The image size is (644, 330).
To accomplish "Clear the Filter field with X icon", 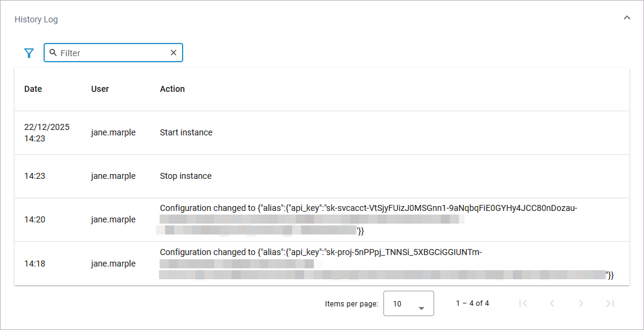I will [174, 53].
